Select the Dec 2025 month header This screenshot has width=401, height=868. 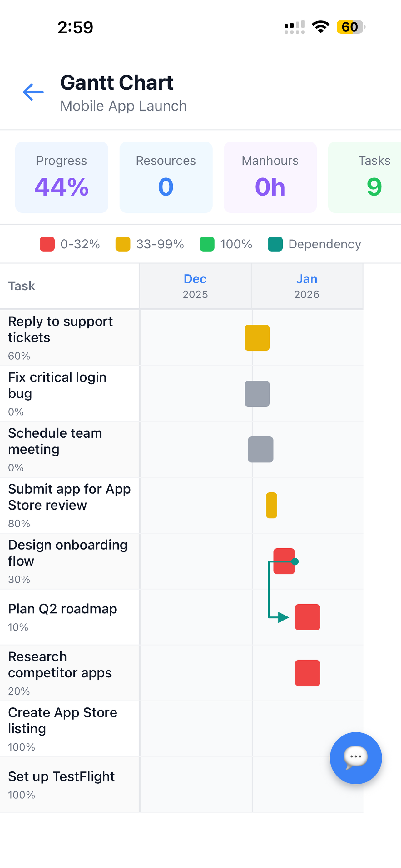pos(195,286)
